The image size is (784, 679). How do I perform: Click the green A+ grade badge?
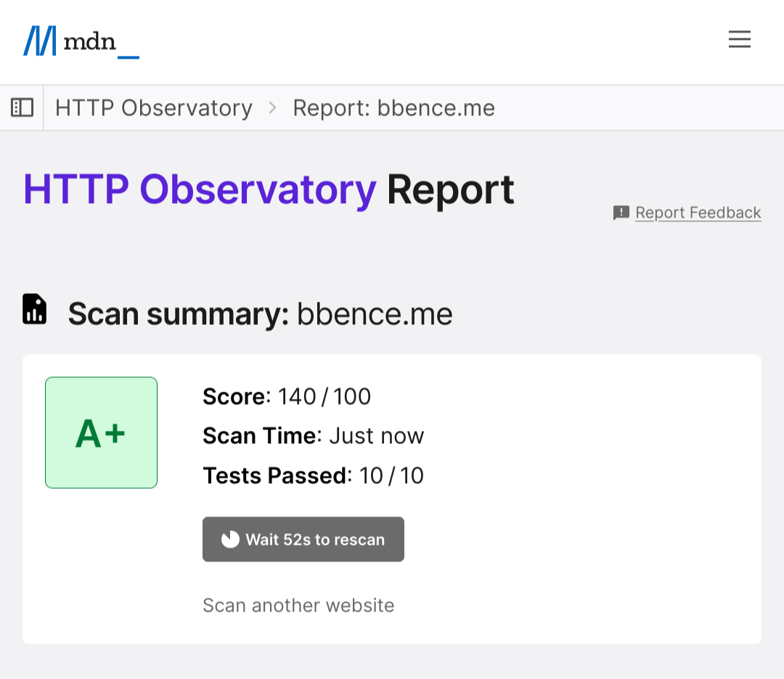point(102,432)
